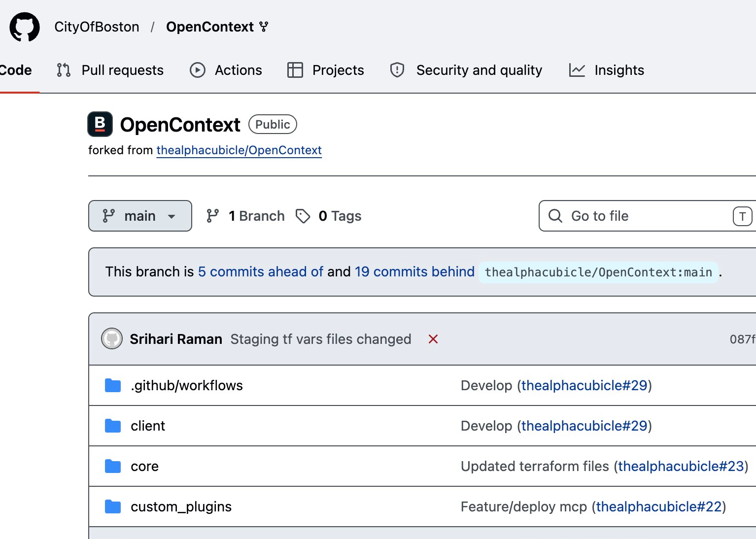Click Srihari Raman's avatar
Image resolution: width=756 pixels, height=539 pixels.
coord(112,339)
